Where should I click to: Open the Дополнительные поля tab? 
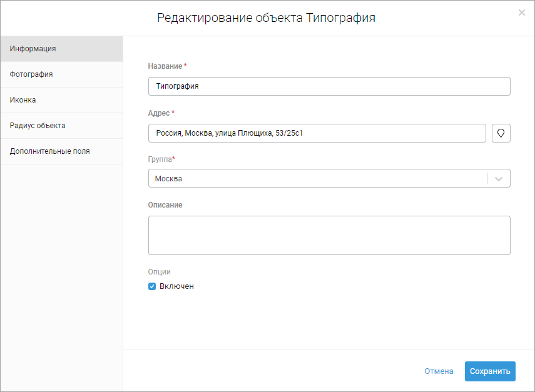coord(61,151)
